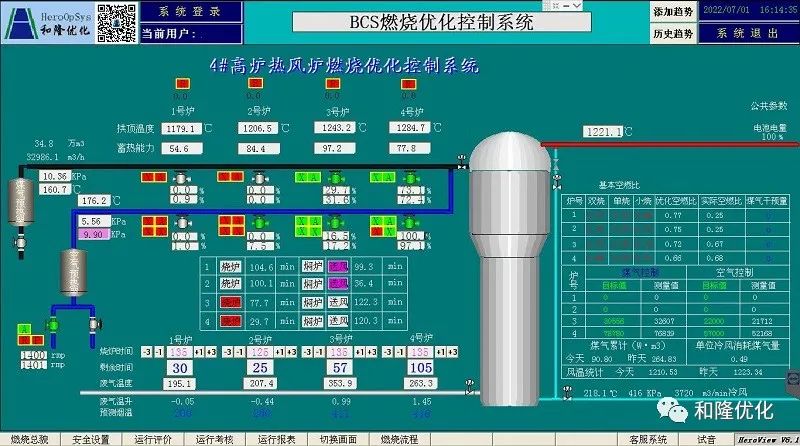Viewport: 800px width, 446px height.
Task: Click the large hot blast stove graphic
Action: point(509,269)
